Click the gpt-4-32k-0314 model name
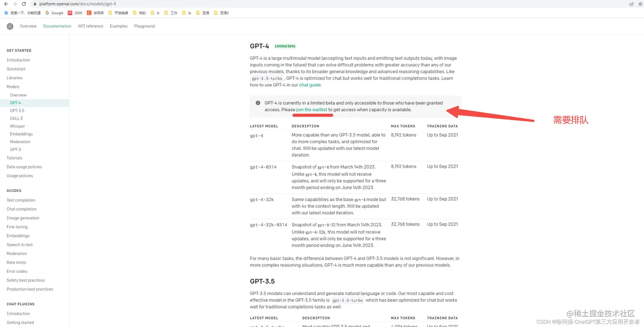 pyautogui.click(x=268, y=225)
